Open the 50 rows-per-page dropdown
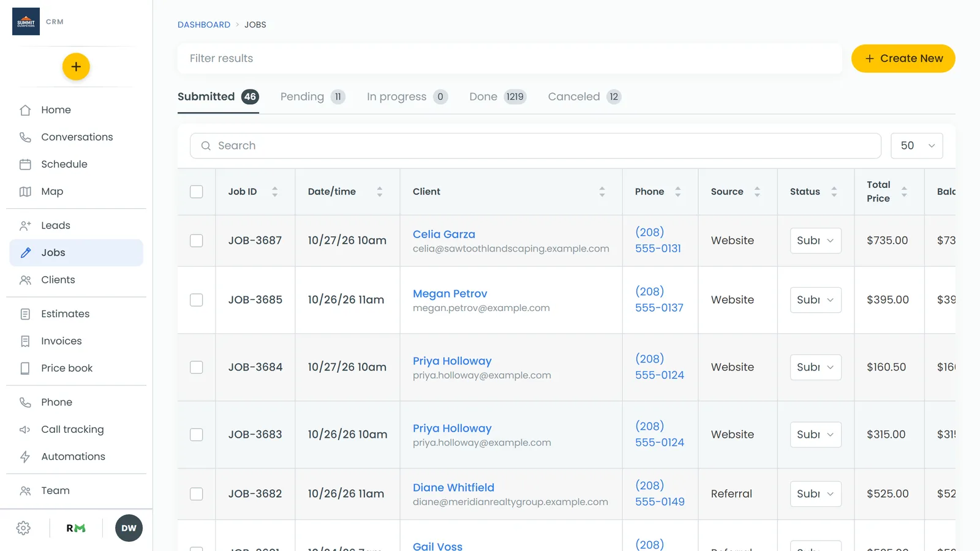 (917, 146)
